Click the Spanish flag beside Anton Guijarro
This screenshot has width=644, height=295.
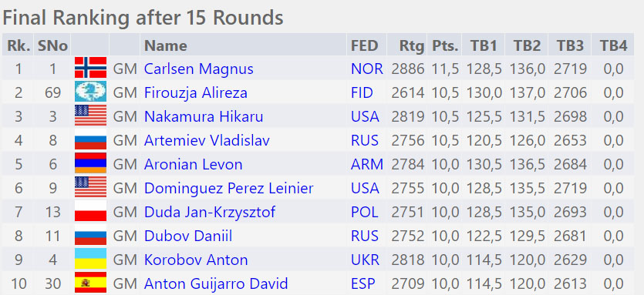pos(90,282)
